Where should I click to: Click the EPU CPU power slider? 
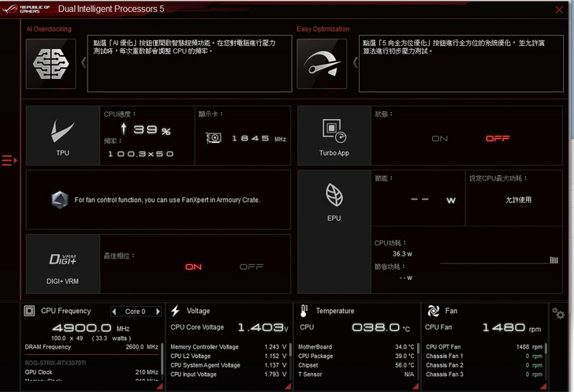click(x=498, y=259)
